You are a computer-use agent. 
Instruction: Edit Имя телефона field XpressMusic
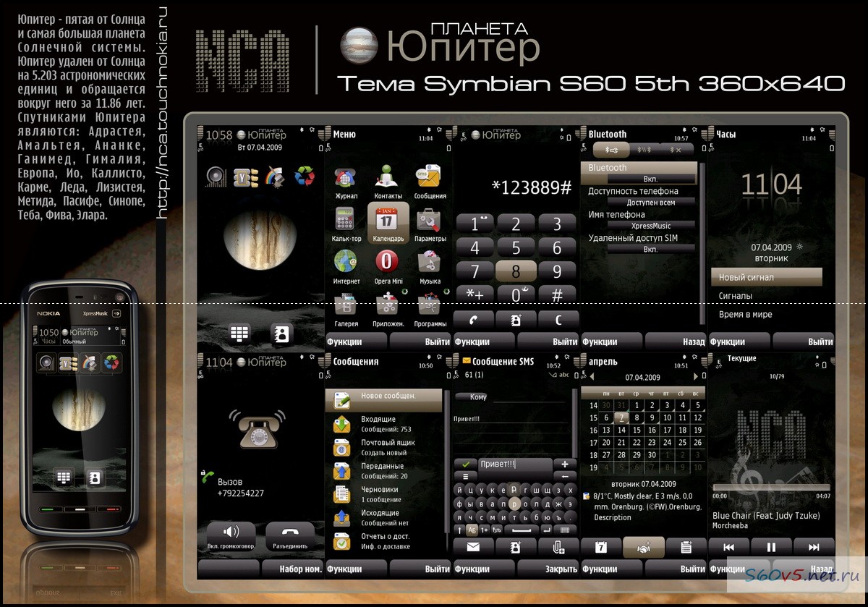click(x=650, y=226)
